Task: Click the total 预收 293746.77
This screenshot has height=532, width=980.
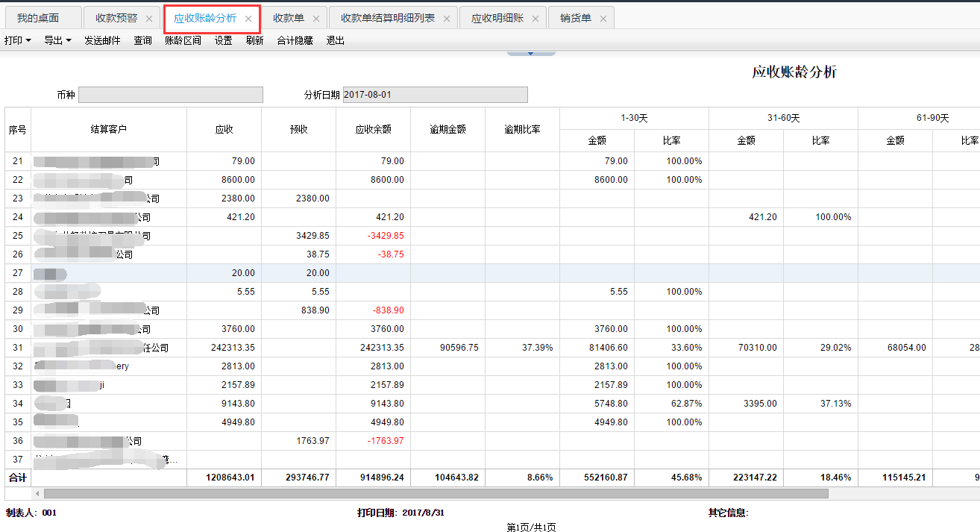Action: (299, 478)
